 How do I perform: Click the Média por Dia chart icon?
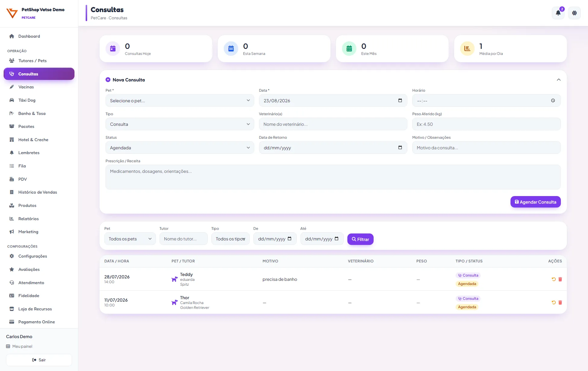(467, 49)
